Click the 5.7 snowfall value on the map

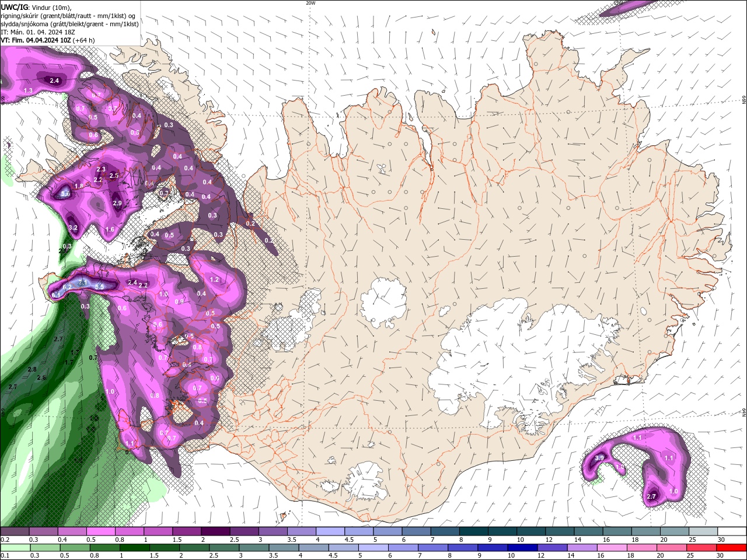click(65, 194)
